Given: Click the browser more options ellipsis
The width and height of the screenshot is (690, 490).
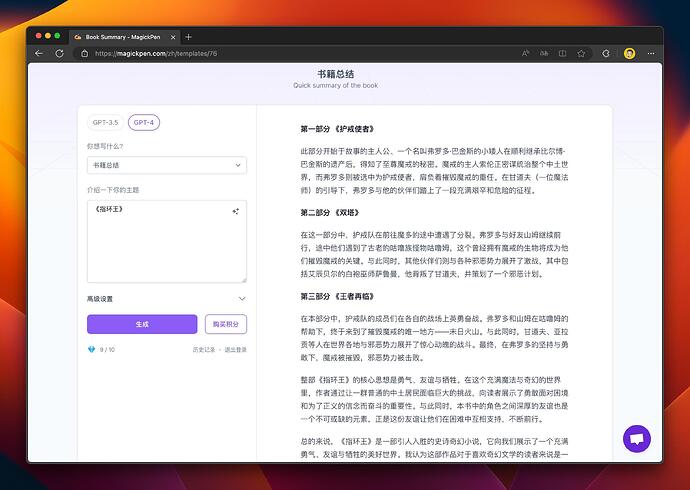Looking at the screenshot, I should 651,53.
